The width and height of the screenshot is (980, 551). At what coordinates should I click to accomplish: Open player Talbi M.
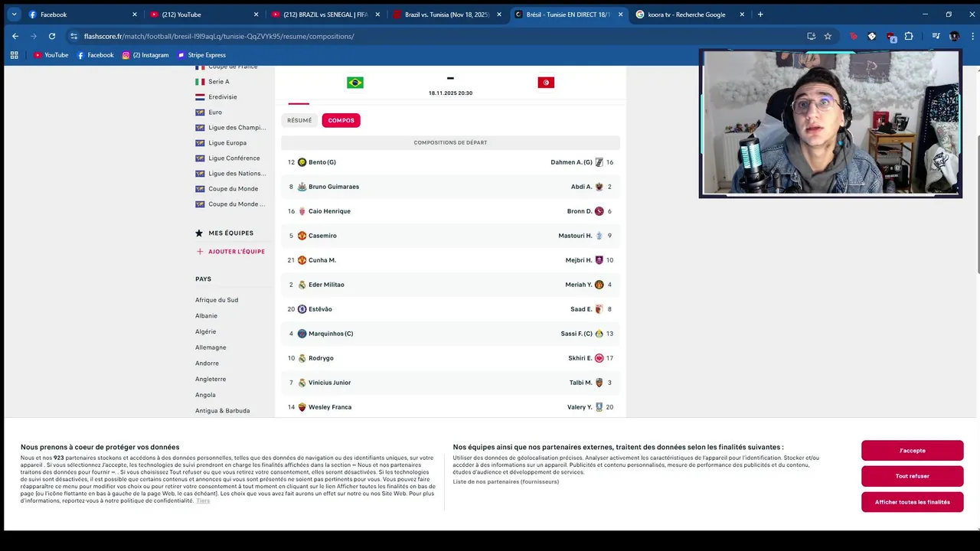point(581,383)
